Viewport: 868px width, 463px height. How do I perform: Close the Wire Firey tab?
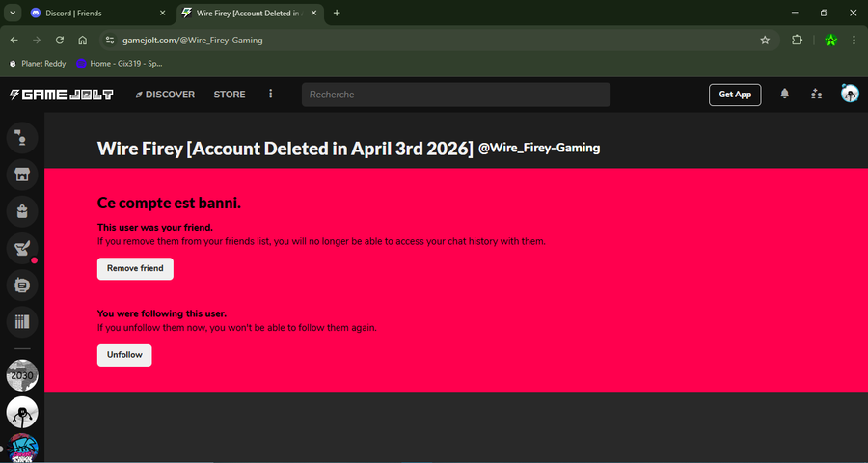313,13
